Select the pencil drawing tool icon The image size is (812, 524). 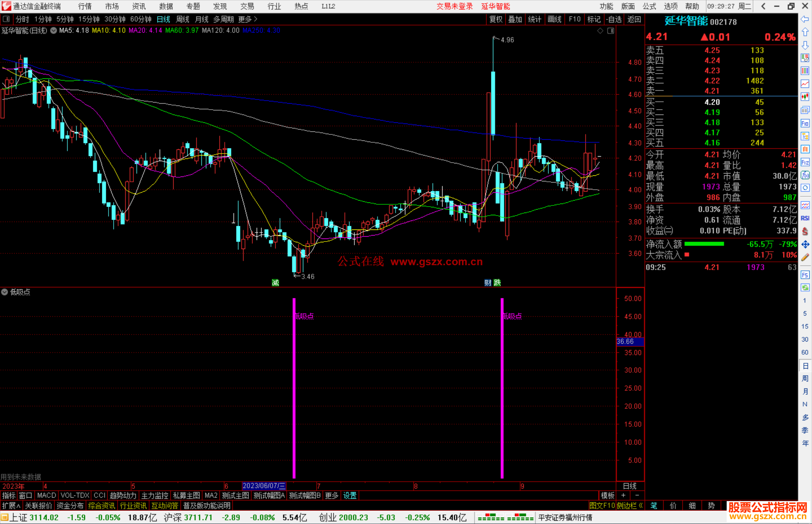point(804,257)
